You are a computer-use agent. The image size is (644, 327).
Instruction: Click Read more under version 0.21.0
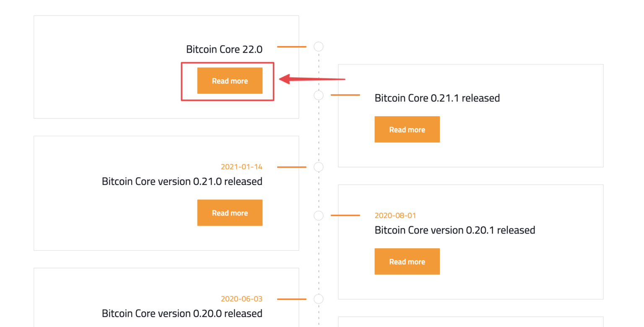[x=230, y=213]
